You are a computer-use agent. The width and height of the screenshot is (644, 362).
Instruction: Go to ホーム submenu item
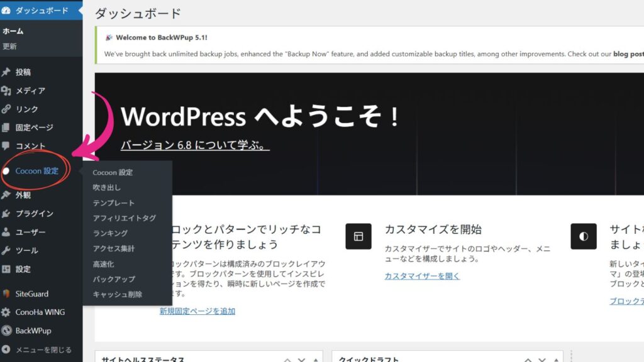(x=13, y=31)
